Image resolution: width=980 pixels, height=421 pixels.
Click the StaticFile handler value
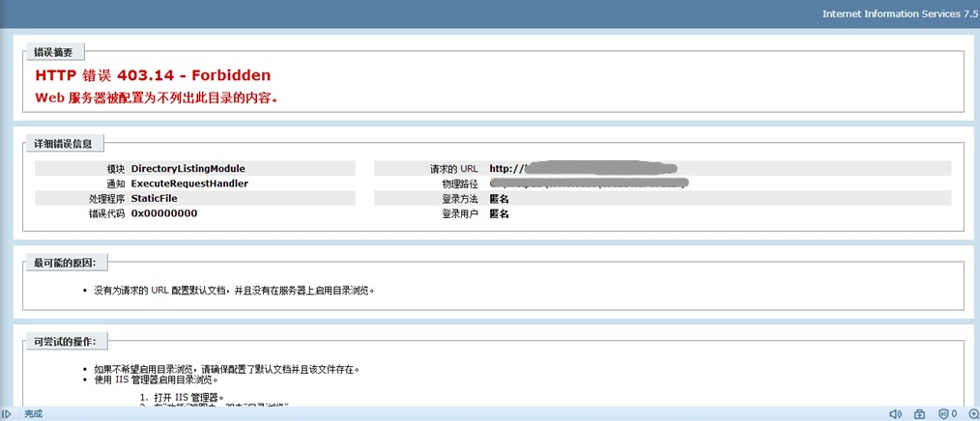click(x=155, y=198)
